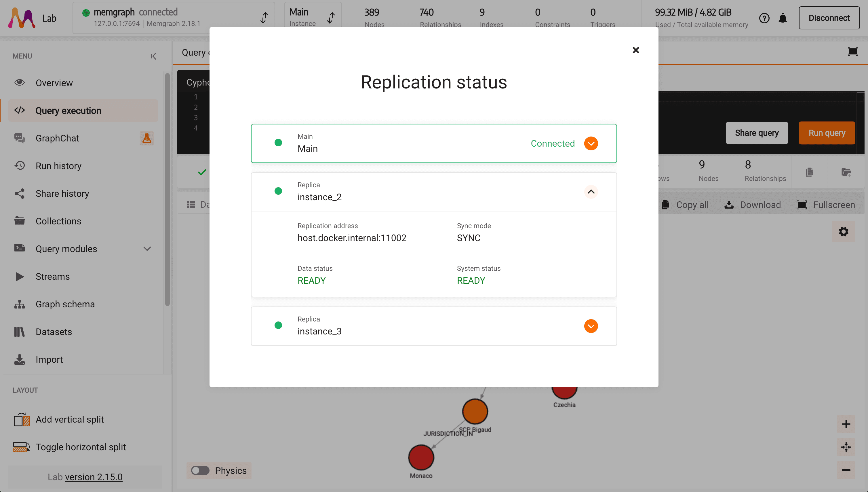Screen dimensions: 868x492
Task: Collapse the sidebar menu
Action: pos(153,56)
